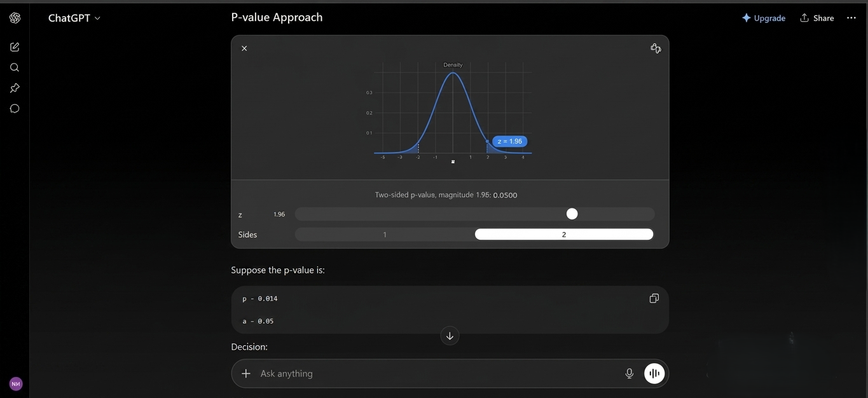Click 'Suppose the p-value is:' text
The height and width of the screenshot is (398, 868).
[278, 270]
